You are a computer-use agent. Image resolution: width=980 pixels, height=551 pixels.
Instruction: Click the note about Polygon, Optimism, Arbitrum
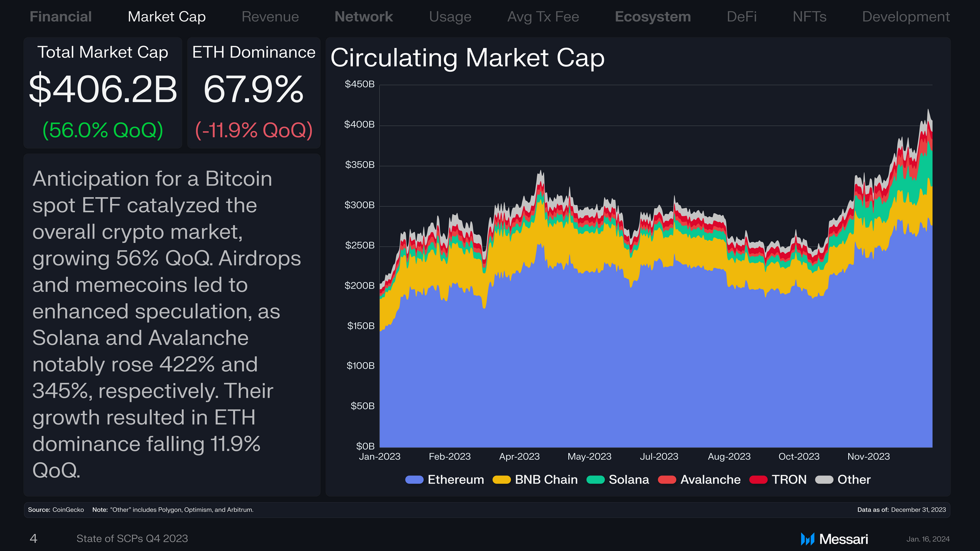point(173,510)
